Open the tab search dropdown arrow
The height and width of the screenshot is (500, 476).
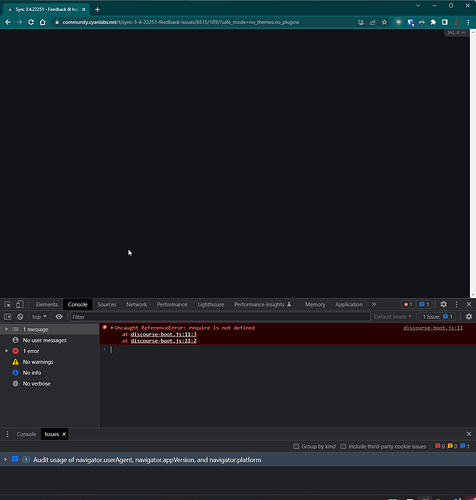(x=418, y=6)
